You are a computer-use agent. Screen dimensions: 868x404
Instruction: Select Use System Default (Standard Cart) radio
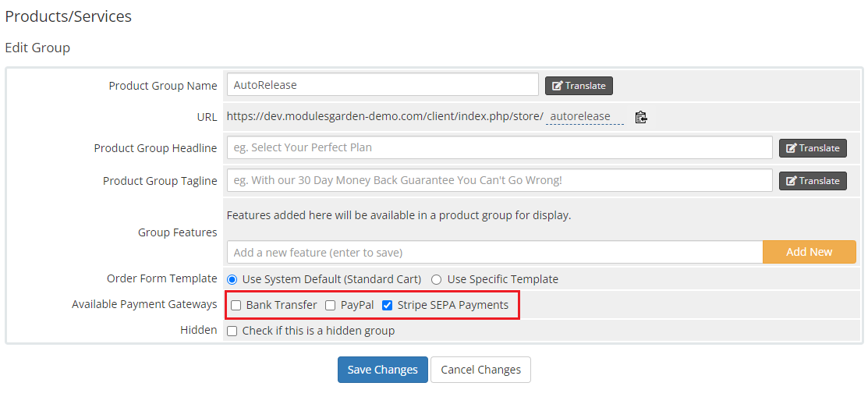tap(232, 279)
